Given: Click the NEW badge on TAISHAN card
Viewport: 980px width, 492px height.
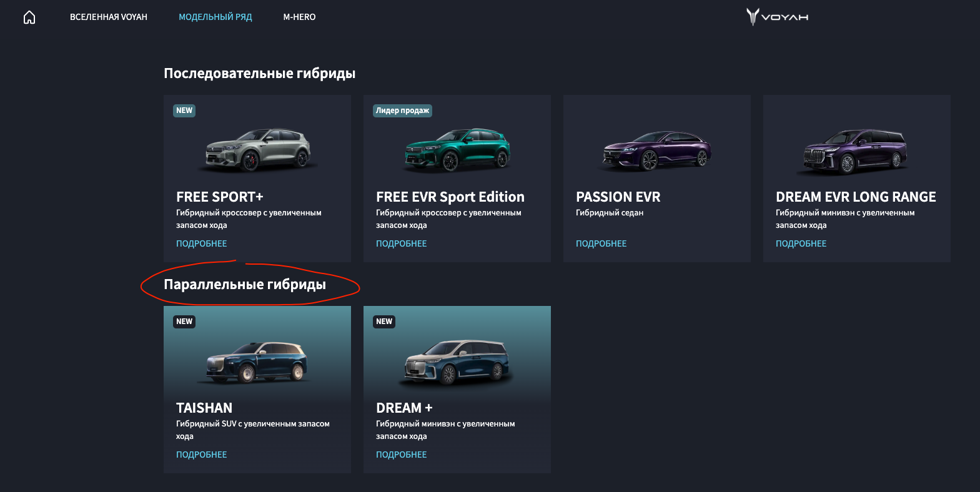Looking at the screenshot, I should [184, 322].
